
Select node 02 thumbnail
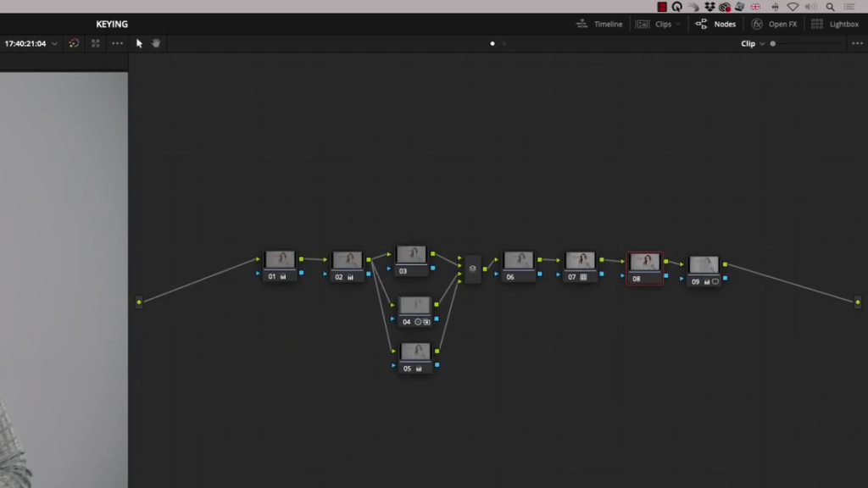tap(347, 260)
